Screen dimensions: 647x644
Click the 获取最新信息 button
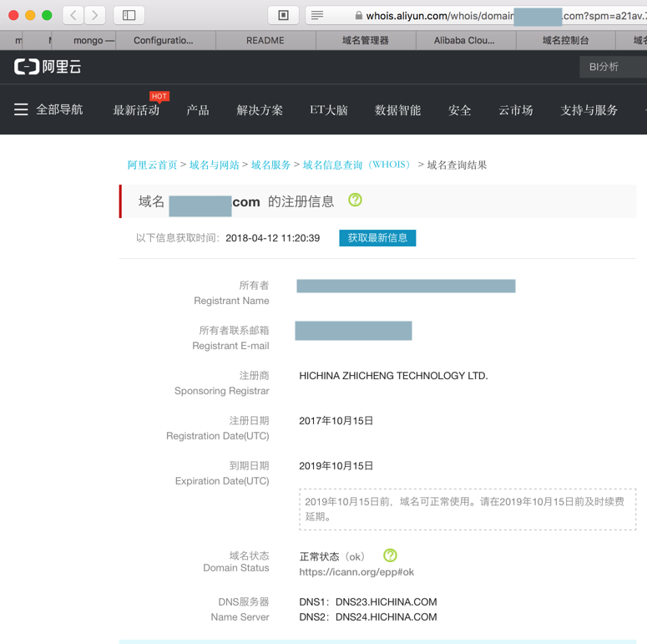(377, 238)
